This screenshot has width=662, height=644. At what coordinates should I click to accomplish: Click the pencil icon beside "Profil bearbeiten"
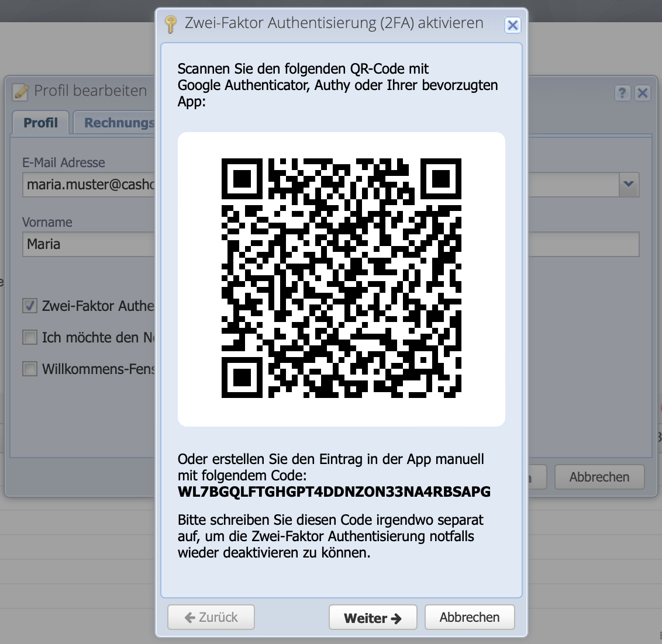[19, 91]
